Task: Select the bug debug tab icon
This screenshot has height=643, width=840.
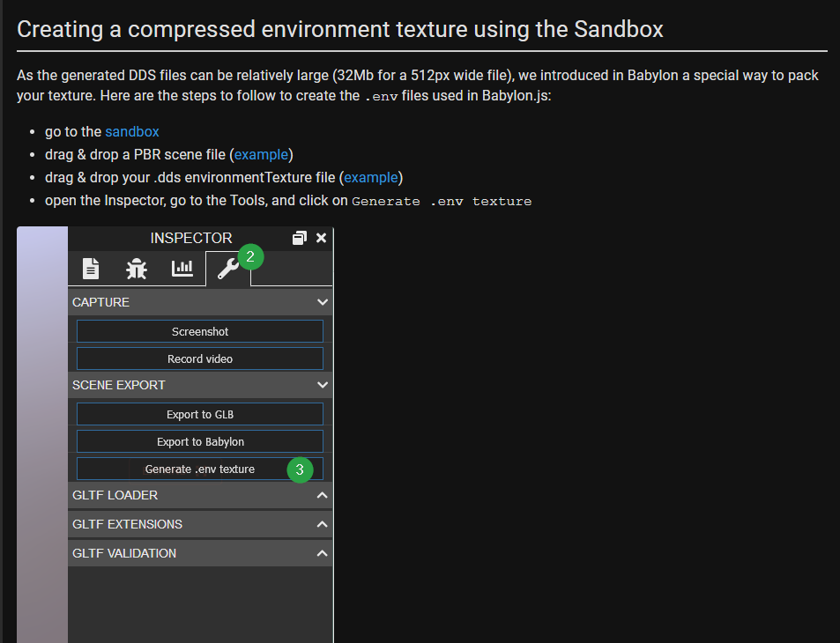Action: 137,269
